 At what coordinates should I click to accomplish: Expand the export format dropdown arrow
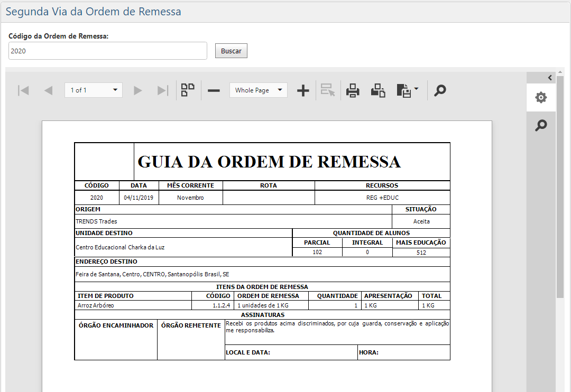point(415,90)
